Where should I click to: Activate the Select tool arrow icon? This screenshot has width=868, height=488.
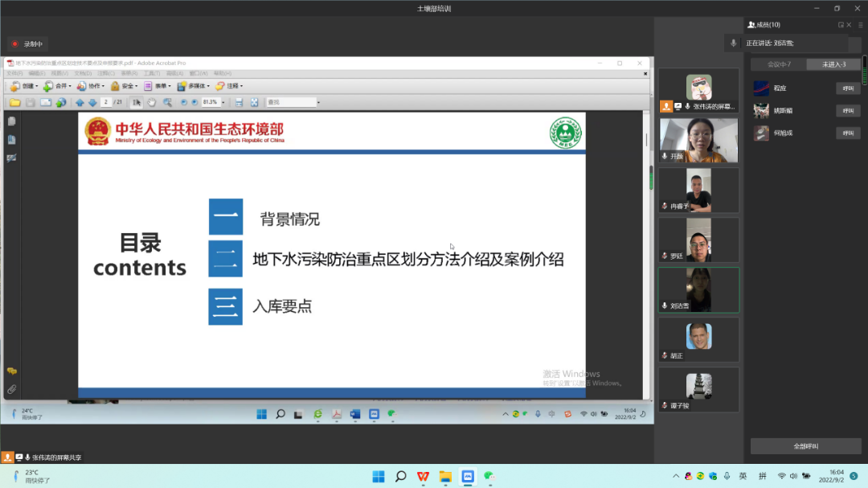point(137,103)
